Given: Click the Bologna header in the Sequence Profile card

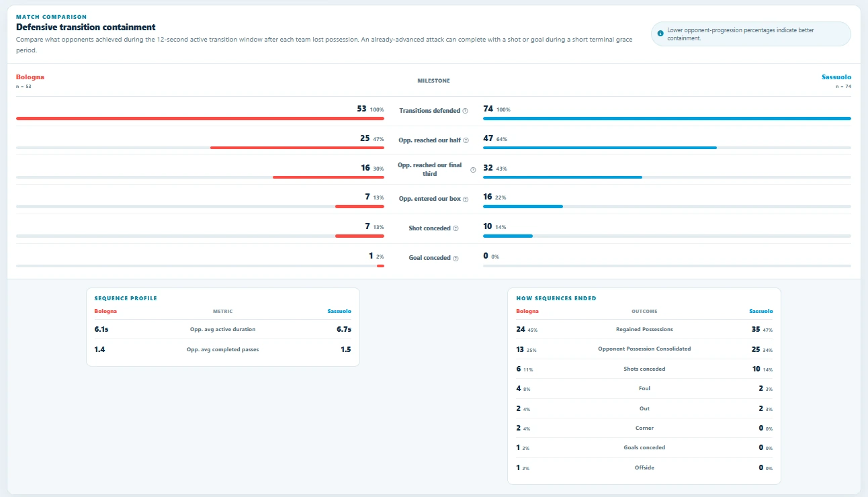Looking at the screenshot, I should (105, 312).
